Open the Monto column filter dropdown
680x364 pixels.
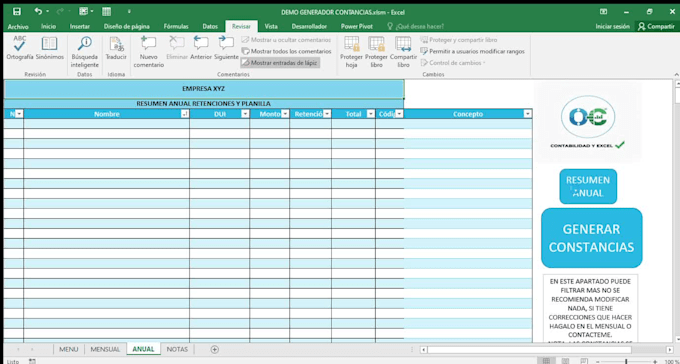285,114
